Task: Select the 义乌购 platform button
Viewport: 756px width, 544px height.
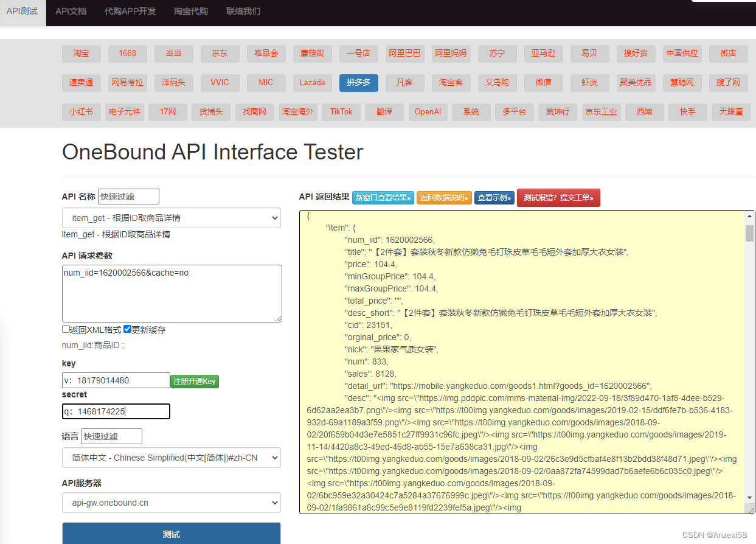Action: point(498,83)
